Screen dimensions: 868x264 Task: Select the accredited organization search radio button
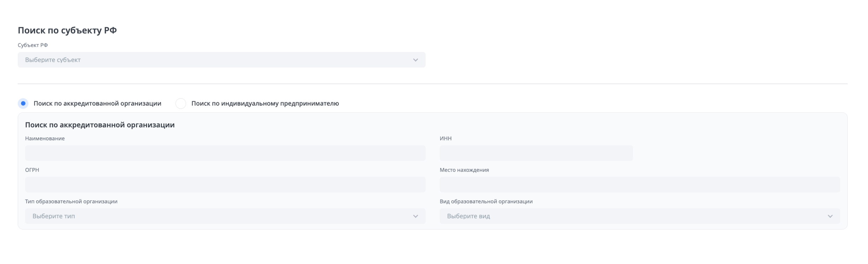(x=23, y=104)
